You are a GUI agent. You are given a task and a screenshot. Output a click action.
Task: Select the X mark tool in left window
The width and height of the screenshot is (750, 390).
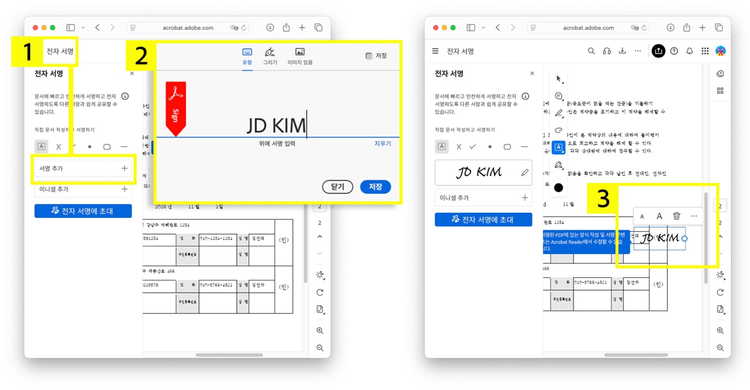pyautogui.click(x=58, y=147)
